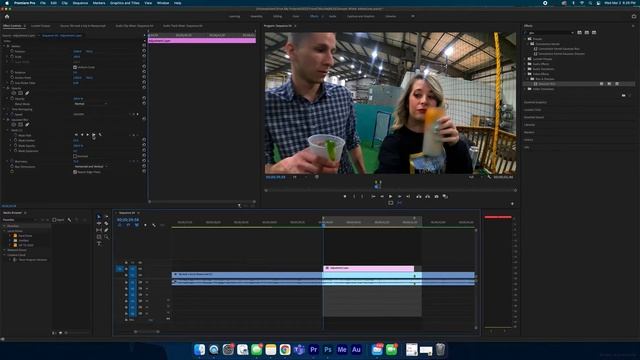Collapse the Motion effect section
Image resolution: width=640 pixels, height=360 pixels.
click(x=4, y=46)
